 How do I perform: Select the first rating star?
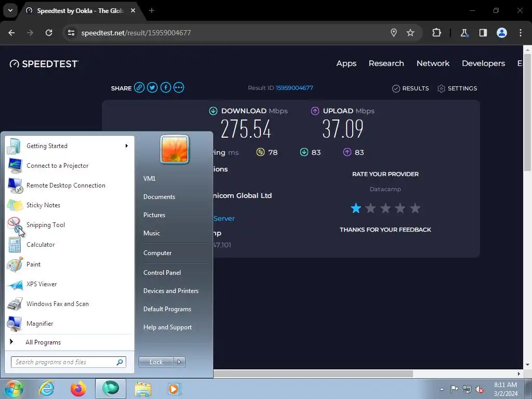click(x=355, y=208)
